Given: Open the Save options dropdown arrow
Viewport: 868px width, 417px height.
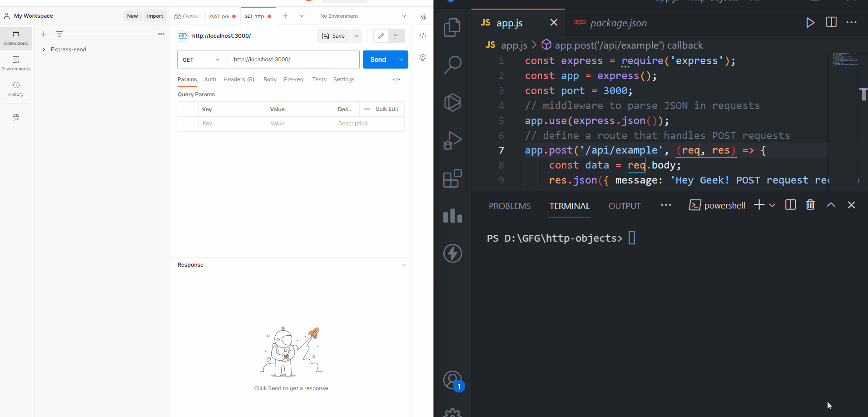Looking at the screenshot, I should 356,36.
